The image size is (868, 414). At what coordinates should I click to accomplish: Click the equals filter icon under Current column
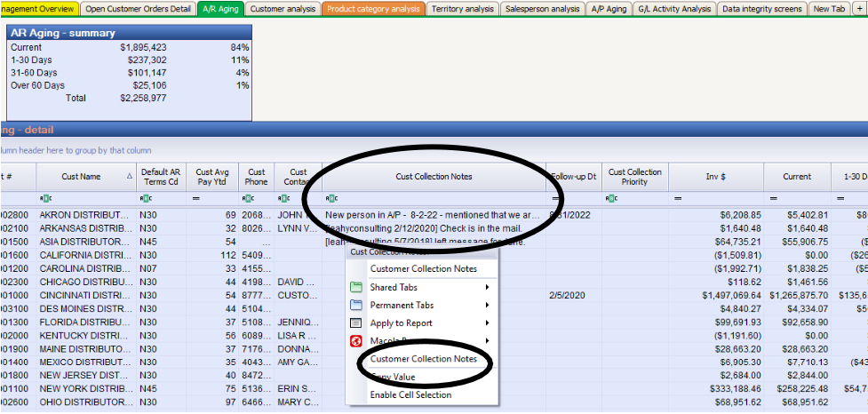tap(772, 198)
